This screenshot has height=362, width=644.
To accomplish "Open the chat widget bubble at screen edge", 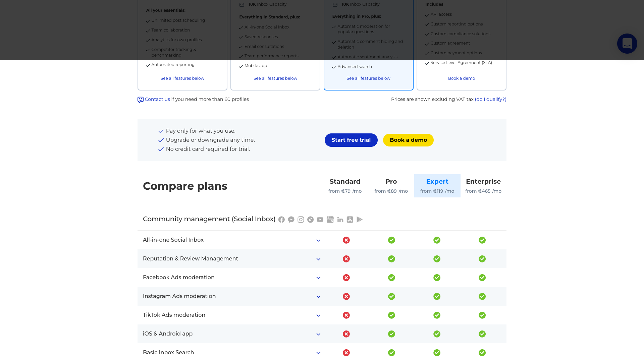I will [627, 43].
